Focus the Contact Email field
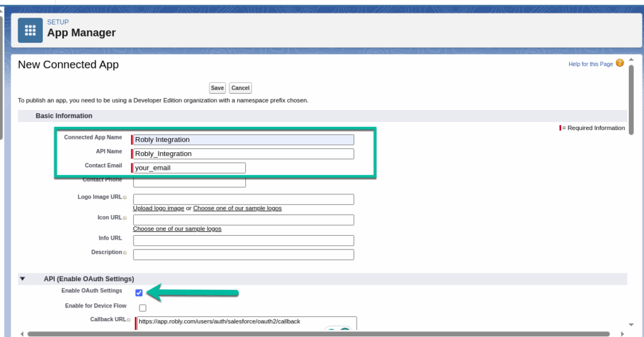The height and width of the screenshot is (337, 644). 189,167
